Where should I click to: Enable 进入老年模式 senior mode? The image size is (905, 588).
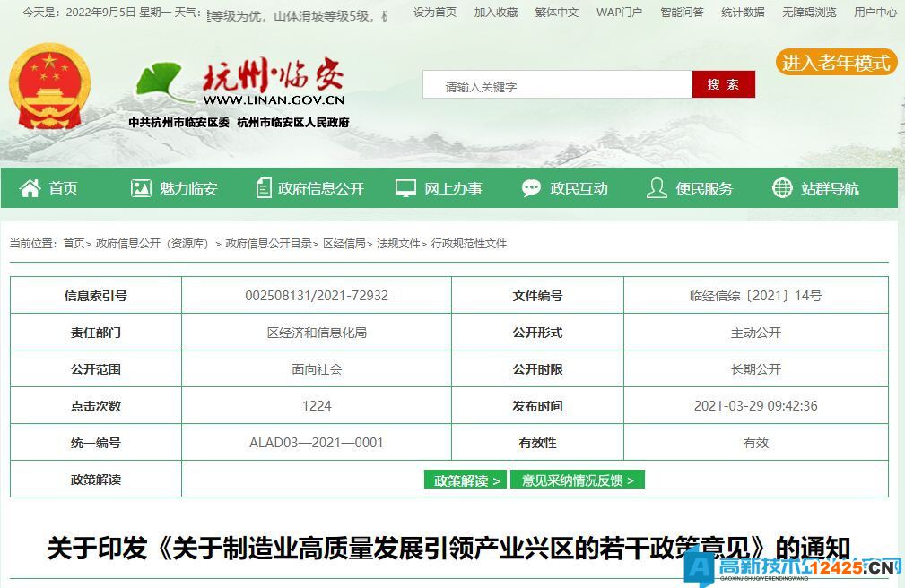click(x=836, y=63)
